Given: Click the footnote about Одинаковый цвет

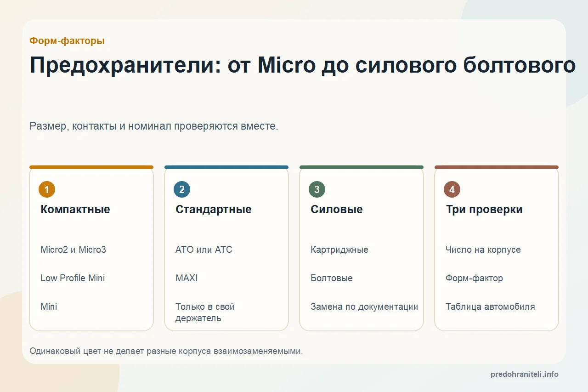Looking at the screenshot, I should coord(166,351).
